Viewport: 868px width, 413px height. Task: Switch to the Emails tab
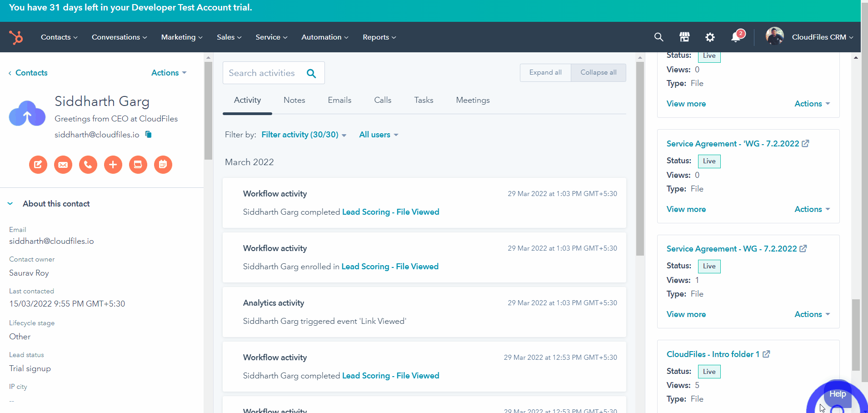339,100
